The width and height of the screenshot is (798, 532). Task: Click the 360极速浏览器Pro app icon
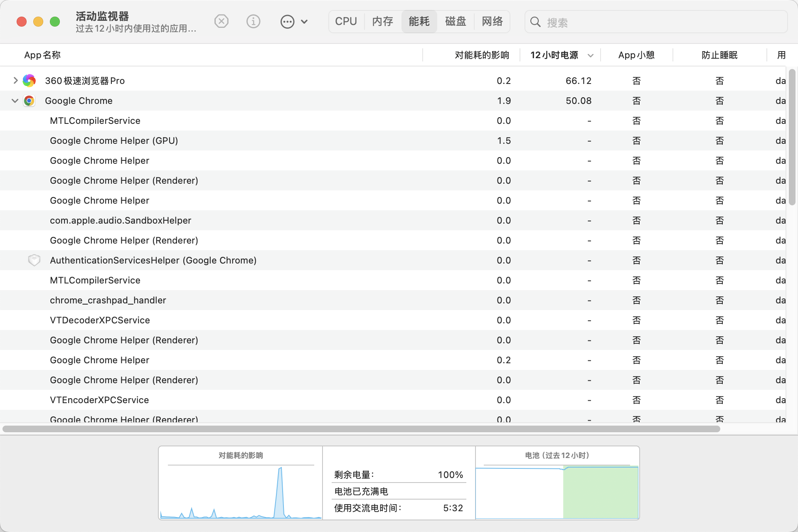(x=29, y=81)
